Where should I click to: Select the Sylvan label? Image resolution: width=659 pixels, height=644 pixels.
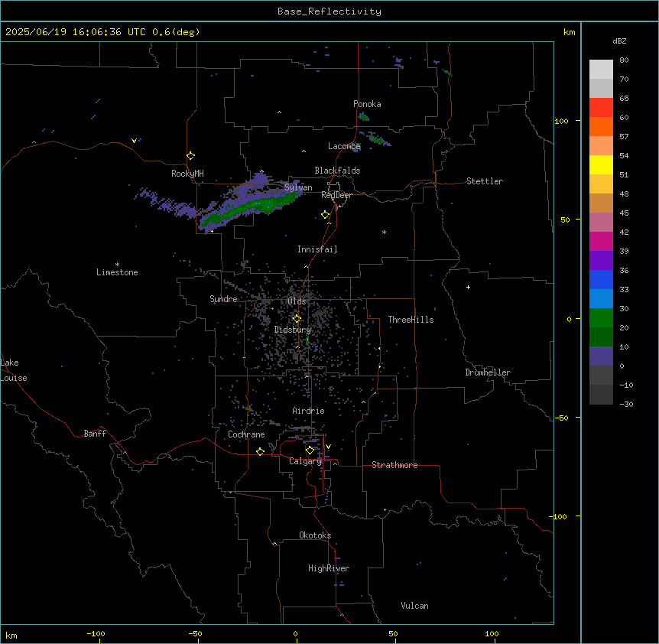coord(298,187)
